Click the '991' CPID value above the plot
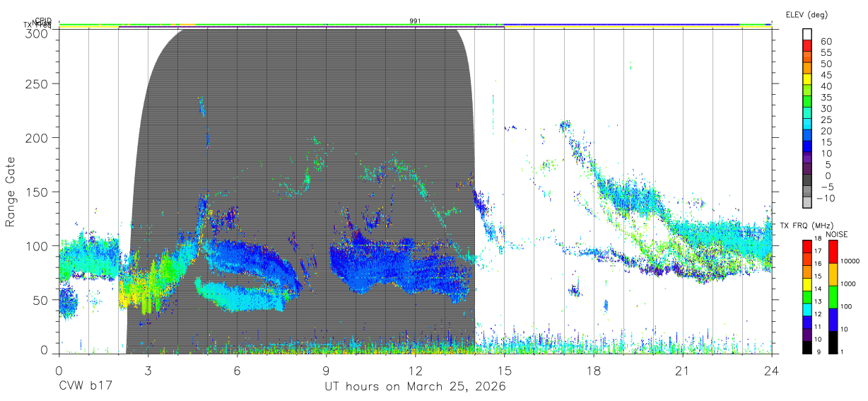This screenshot has height=401, width=868. coord(415,21)
